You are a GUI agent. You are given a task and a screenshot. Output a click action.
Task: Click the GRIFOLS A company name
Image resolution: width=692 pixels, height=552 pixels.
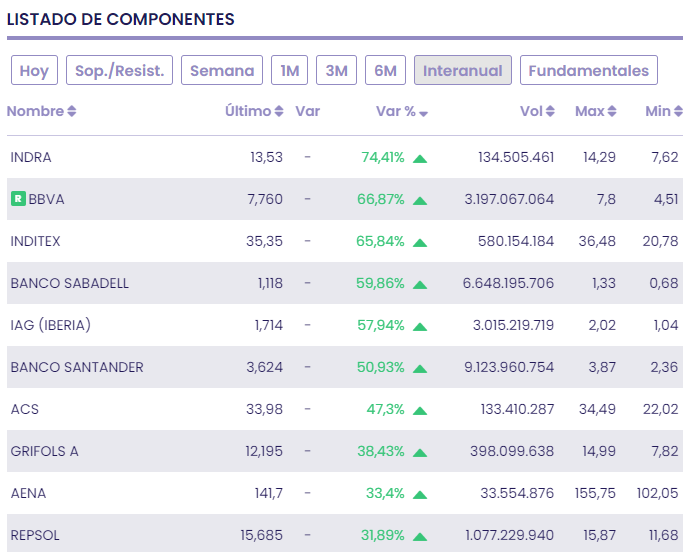pos(44,451)
